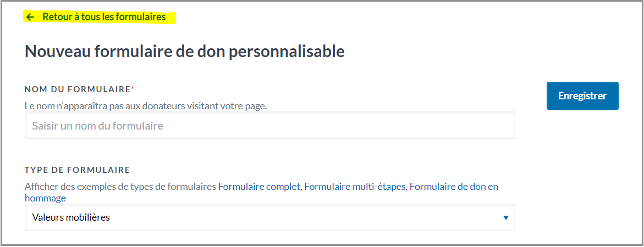Click the back arrow icon
644x247 pixels.
point(30,17)
